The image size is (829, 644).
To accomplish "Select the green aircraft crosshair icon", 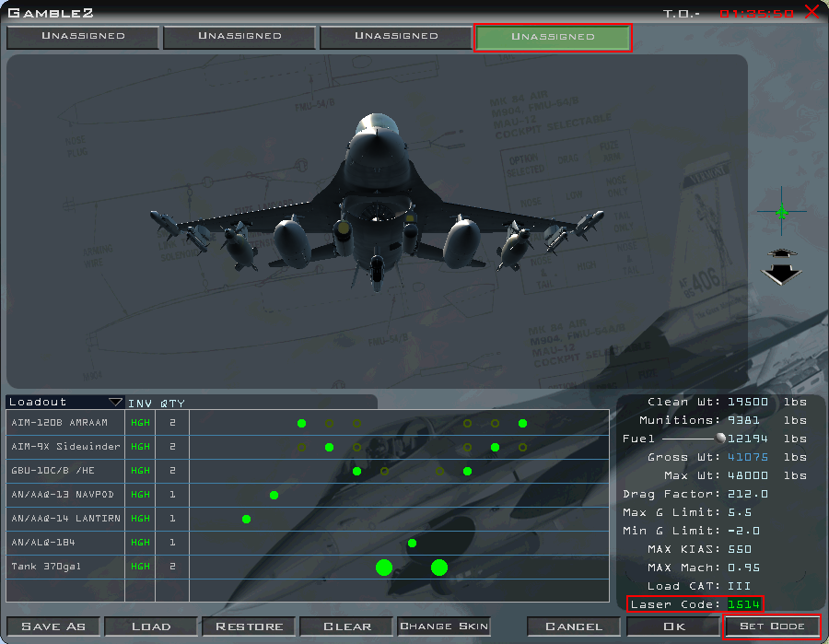I will (x=781, y=213).
